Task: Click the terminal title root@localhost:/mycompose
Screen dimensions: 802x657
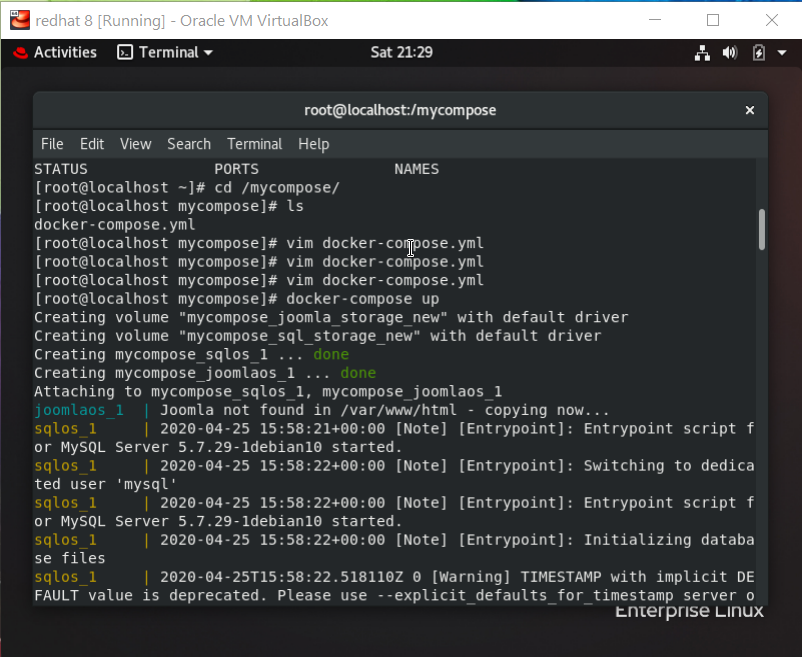Action: click(400, 110)
